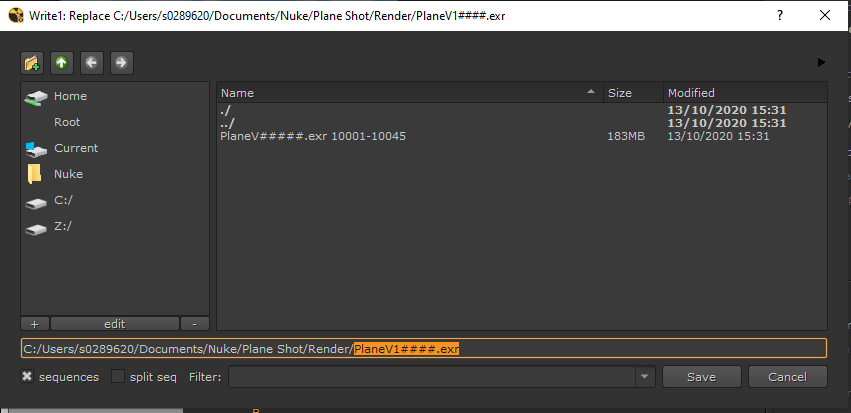Go up one directory with green arrow
This screenshot has height=413, width=851.
coord(62,63)
